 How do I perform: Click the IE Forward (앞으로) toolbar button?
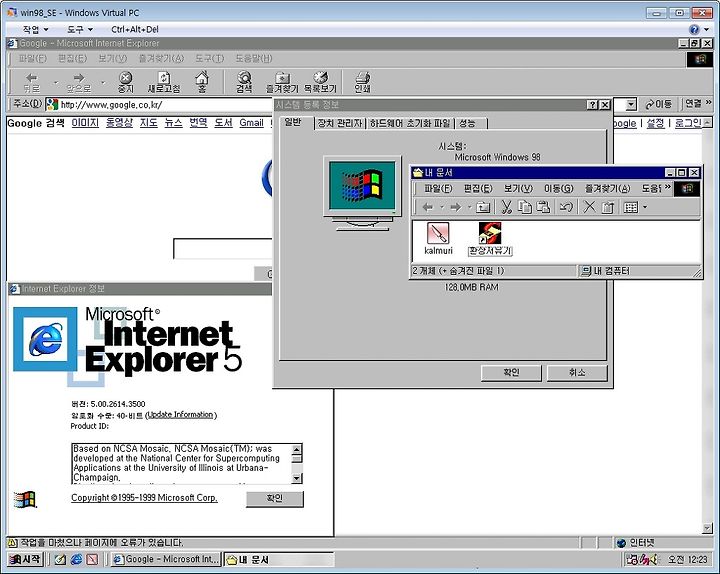(79, 82)
